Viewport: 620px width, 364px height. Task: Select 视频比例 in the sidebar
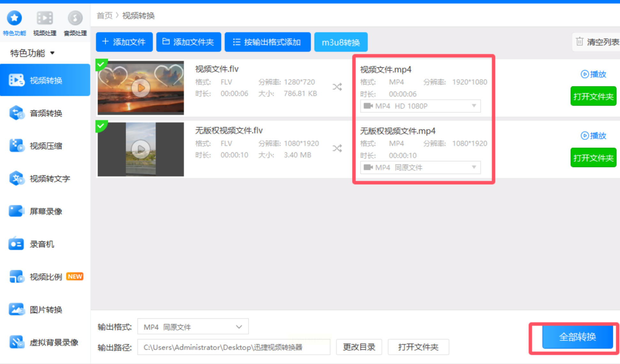coord(45,277)
